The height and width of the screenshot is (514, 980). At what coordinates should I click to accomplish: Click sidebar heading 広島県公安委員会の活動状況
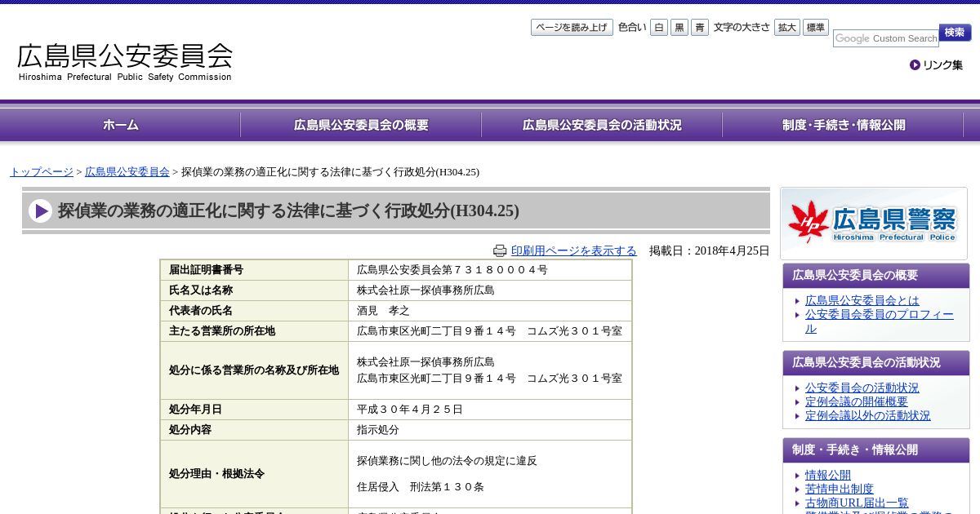(876, 363)
